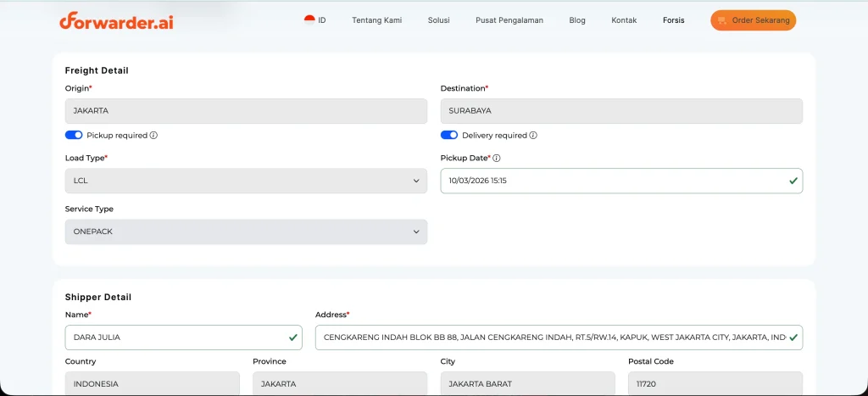
Task: Open the Load Type LCL dropdown
Action: pyautogui.click(x=246, y=181)
